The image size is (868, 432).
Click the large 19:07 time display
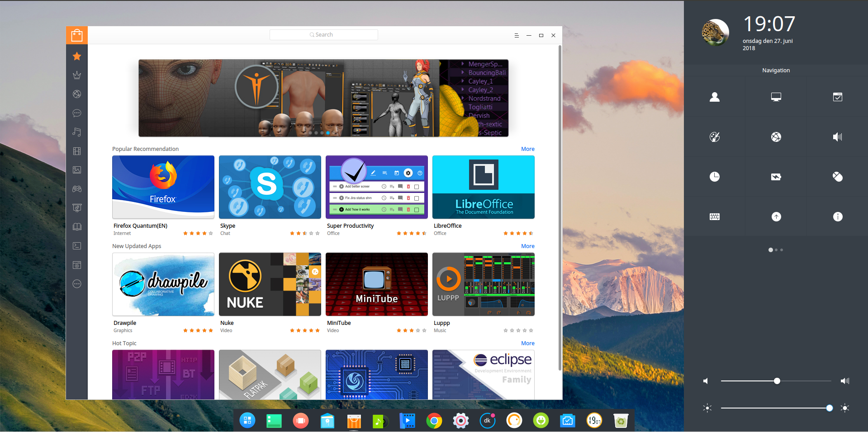pyautogui.click(x=769, y=24)
